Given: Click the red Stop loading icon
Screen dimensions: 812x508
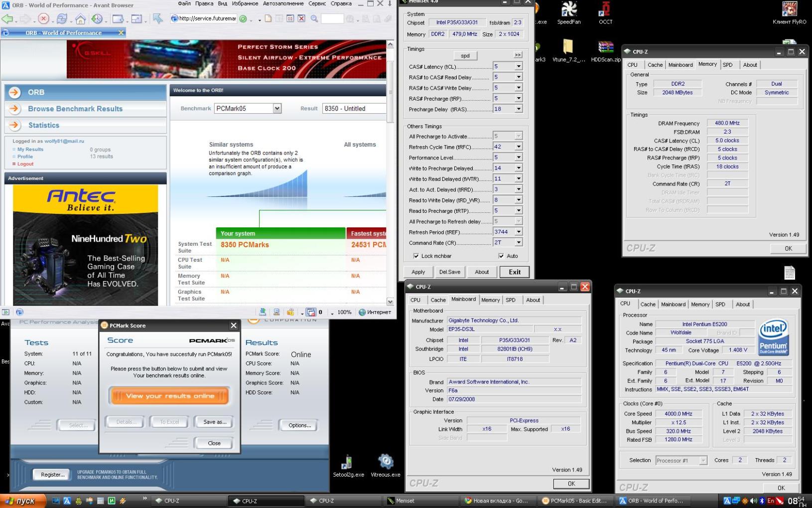Looking at the screenshot, I should point(43,19).
